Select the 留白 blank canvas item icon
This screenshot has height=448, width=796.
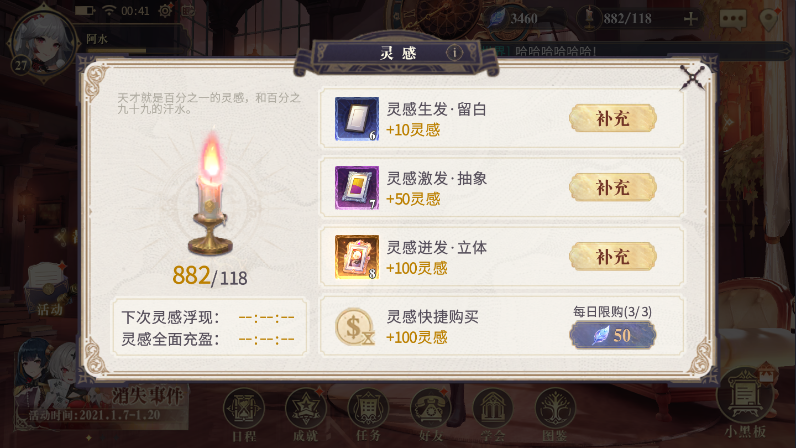click(357, 119)
